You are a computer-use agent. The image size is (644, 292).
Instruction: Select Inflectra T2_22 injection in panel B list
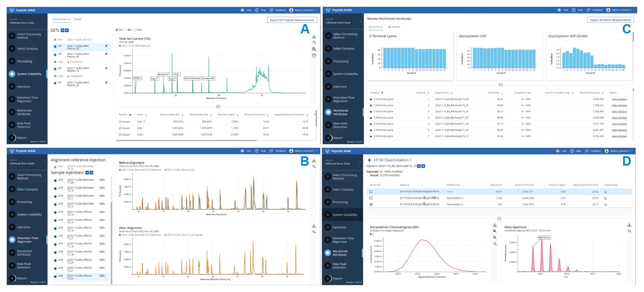[81, 277]
